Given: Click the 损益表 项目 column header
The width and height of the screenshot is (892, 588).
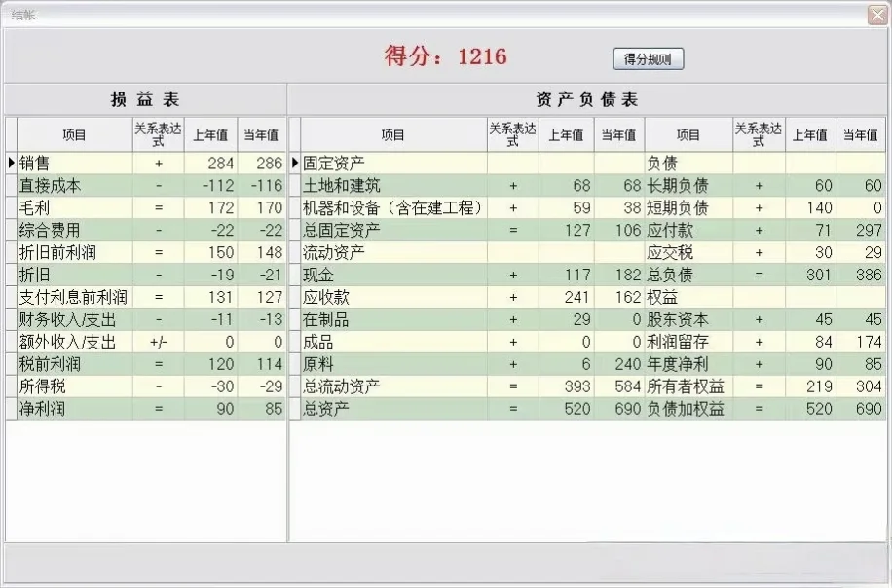Looking at the screenshot, I should [x=75, y=134].
